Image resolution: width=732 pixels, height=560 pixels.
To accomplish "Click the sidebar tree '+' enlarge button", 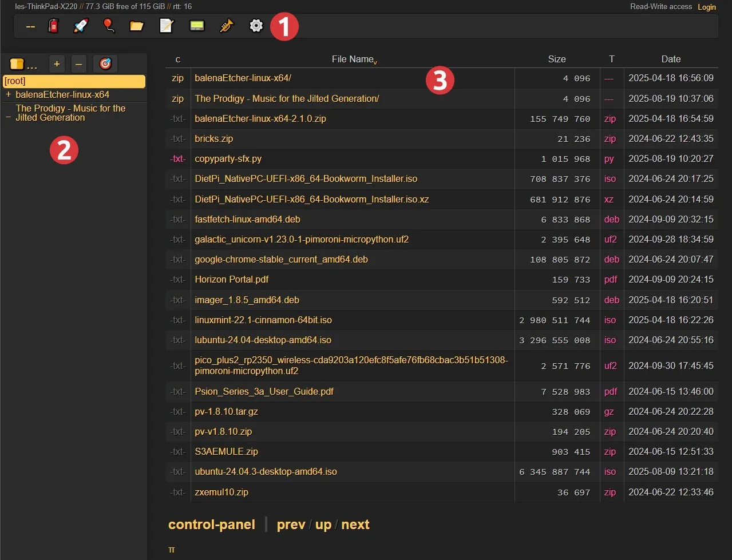I will pos(57,64).
